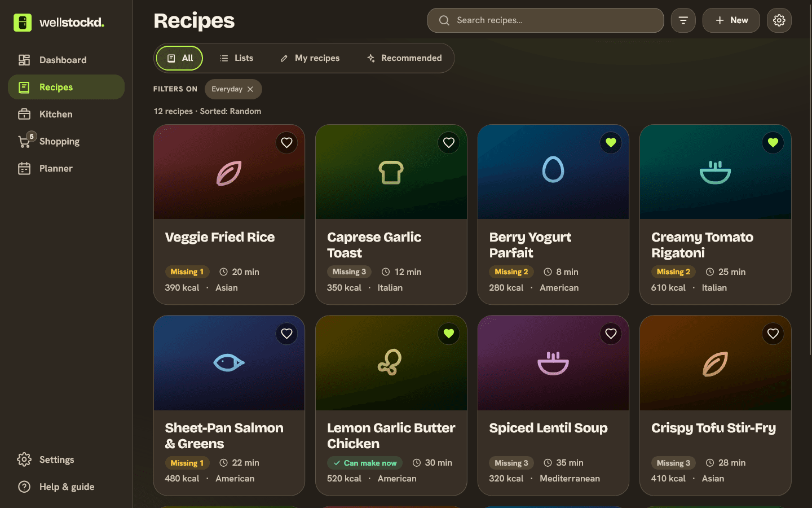Select the All tab
Screen dimensions: 812x508
click(x=179, y=58)
